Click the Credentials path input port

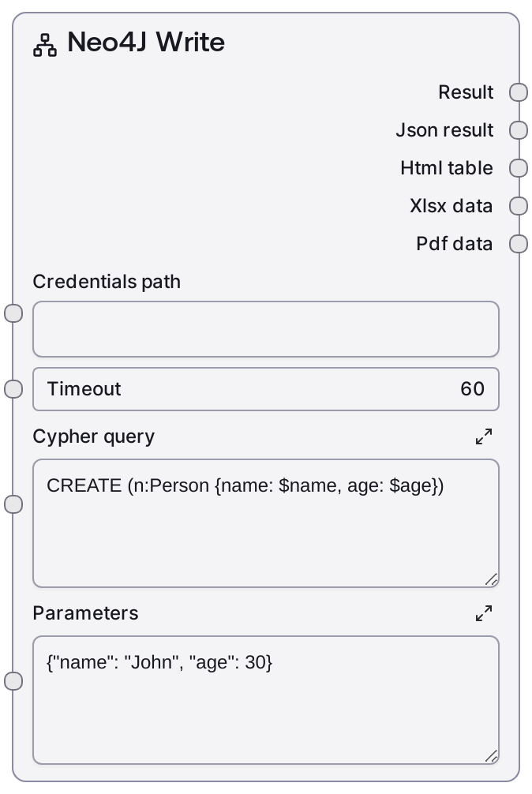(13, 313)
